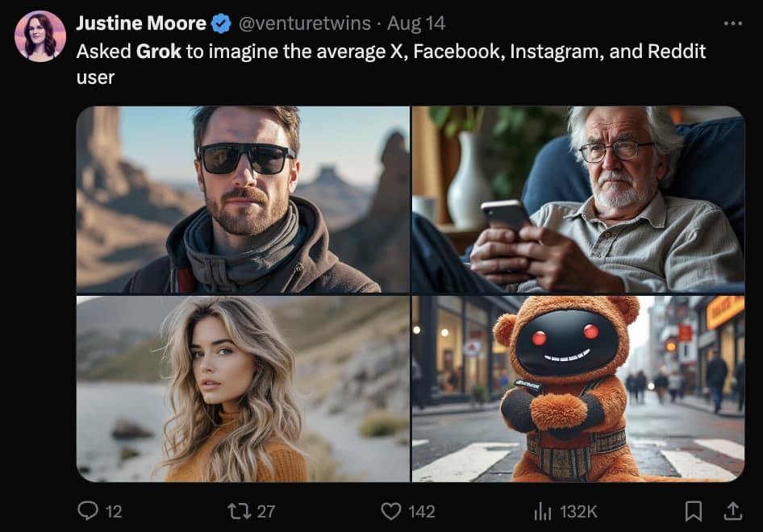Click the blue verified badge
The width and height of the screenshot is (763, 532).
pyautogui.click(x=220, y=24)
